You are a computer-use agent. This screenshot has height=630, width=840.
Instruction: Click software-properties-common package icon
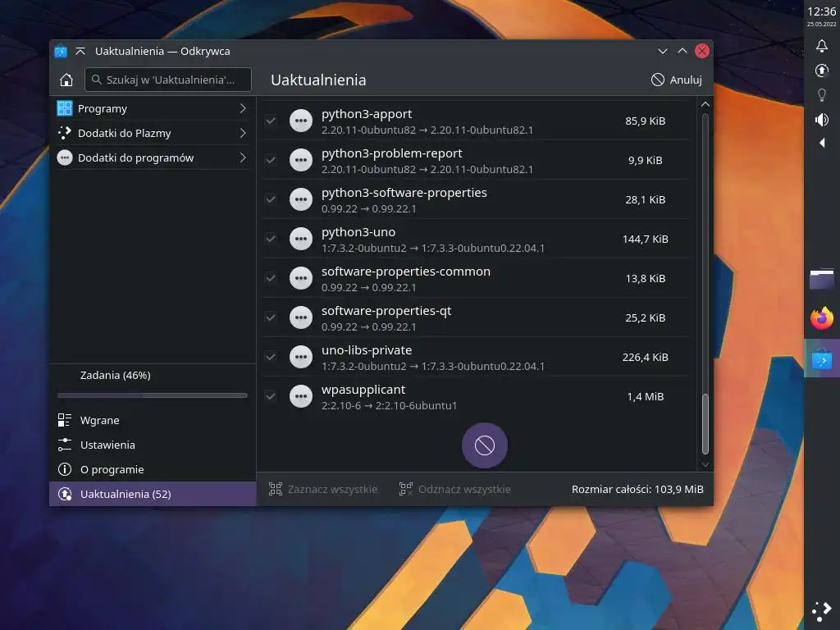click(x=301, y=278)
